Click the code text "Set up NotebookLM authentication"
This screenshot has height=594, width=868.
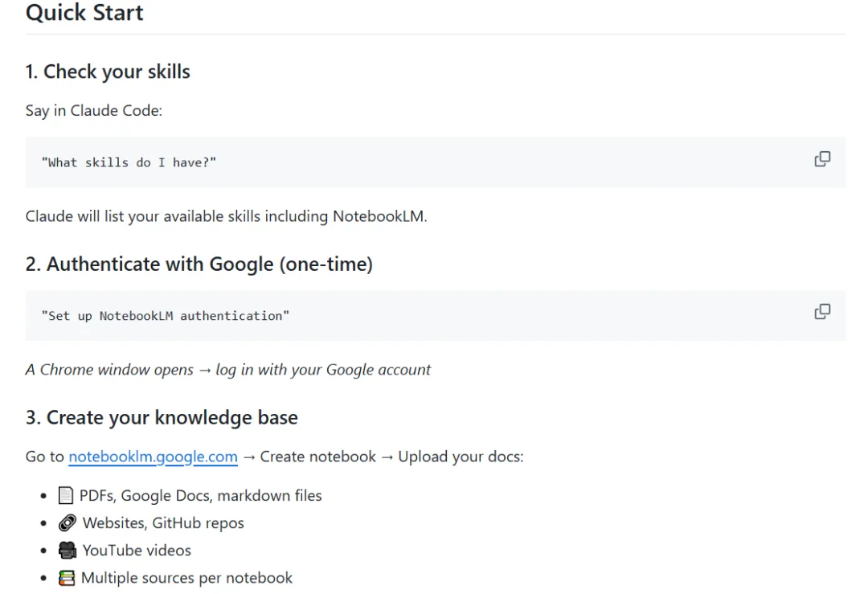(166, 316)
